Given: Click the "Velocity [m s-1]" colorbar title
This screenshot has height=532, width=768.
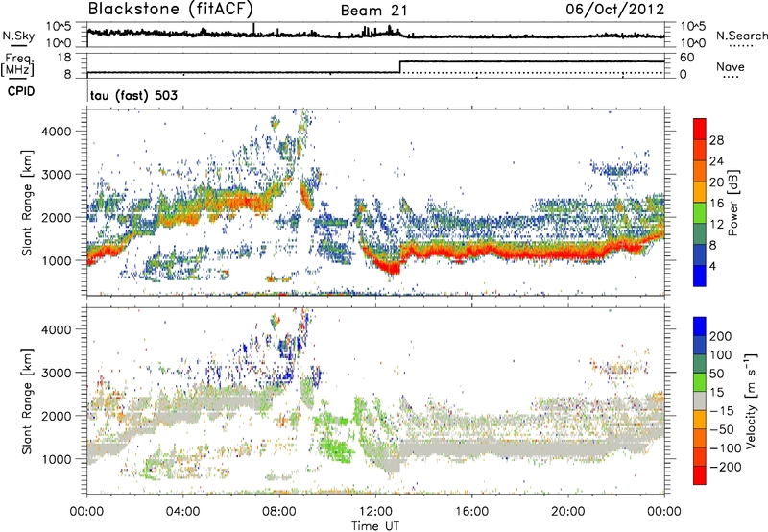Looking at the screenshot, I should (x=751, y=400).
